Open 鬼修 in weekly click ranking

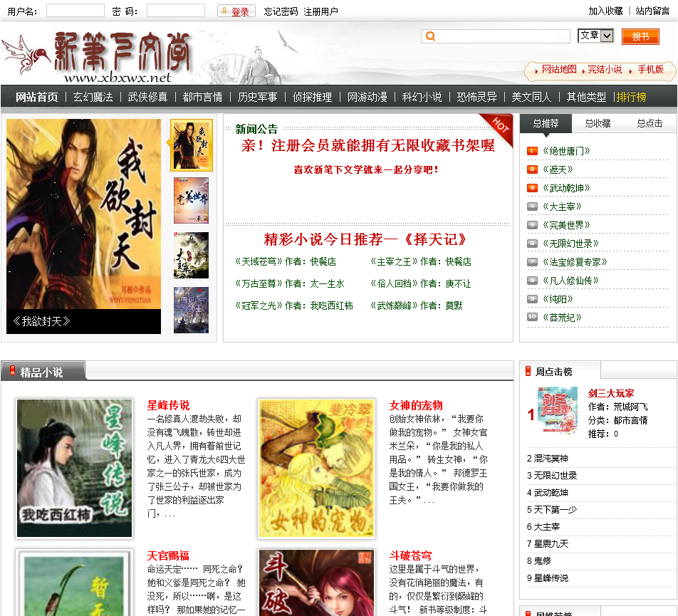point(543,561)
